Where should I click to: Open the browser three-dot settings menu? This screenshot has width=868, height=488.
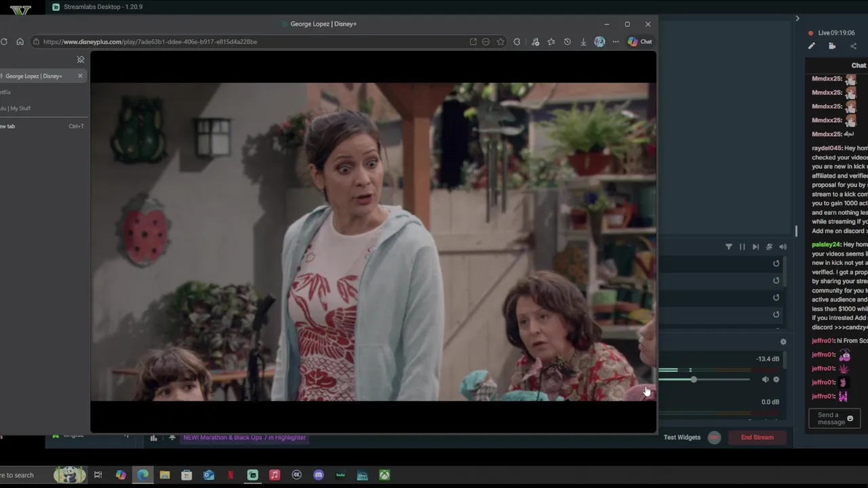point(616,41)
